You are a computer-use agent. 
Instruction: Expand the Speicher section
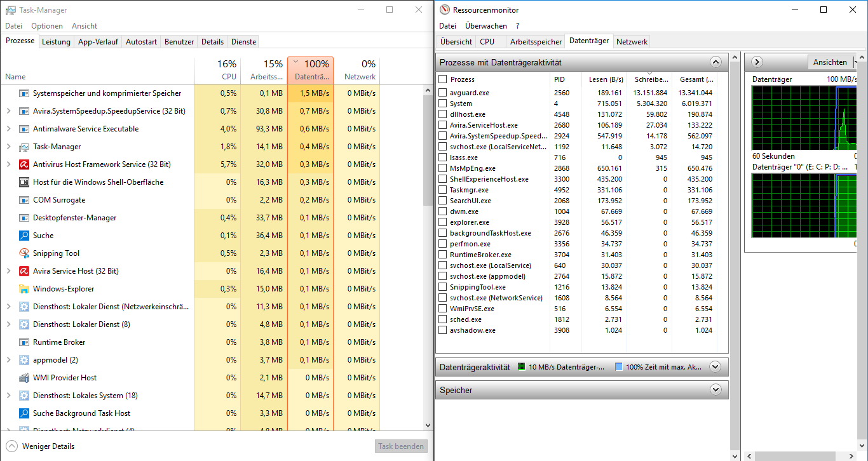715,390
